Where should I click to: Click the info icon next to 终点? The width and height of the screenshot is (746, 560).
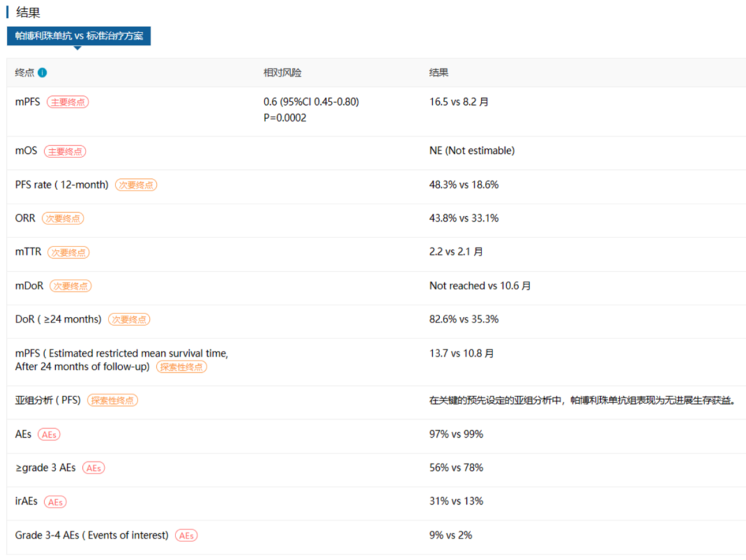(x=43, y=73)
